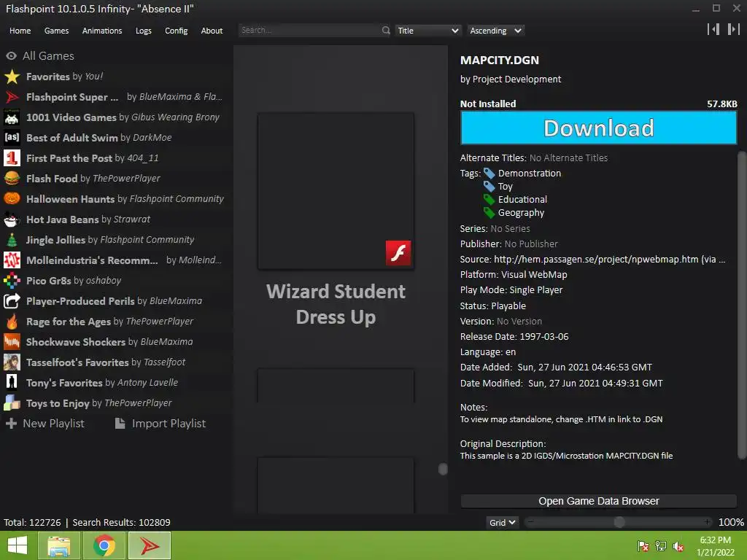Click the All Games eye icon
This screenshot has width=747, height=560.
click(x=12, y=56)
